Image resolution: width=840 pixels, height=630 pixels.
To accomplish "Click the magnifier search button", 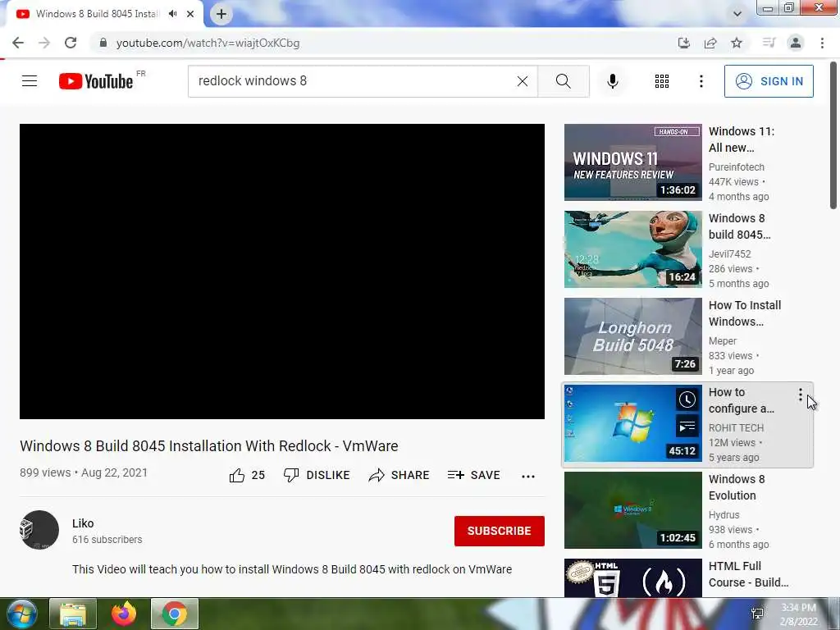I will 563,81.
